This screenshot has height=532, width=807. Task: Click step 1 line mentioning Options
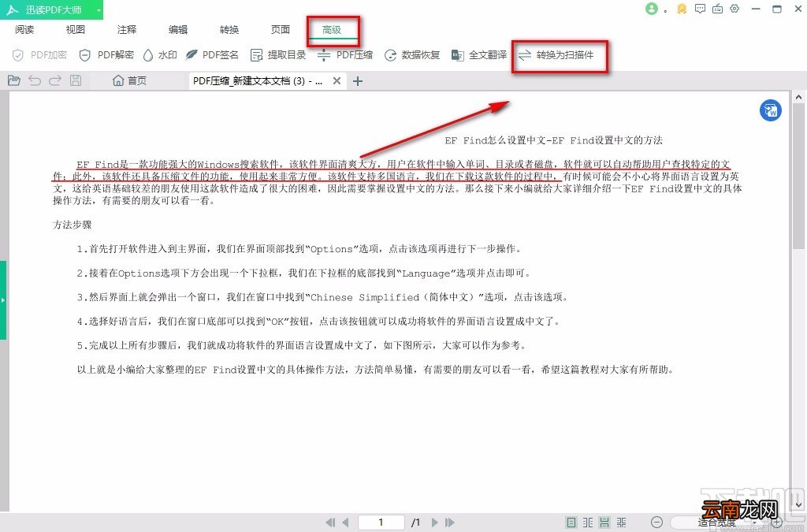[x=300, y=249]
